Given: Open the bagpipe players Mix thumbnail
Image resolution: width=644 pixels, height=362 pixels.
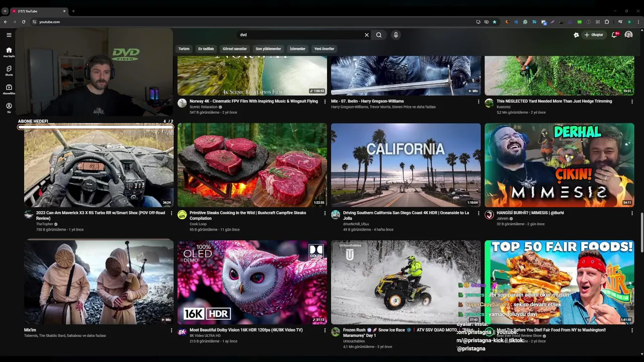Looking at the screenshot, I should tap(99, 282).
